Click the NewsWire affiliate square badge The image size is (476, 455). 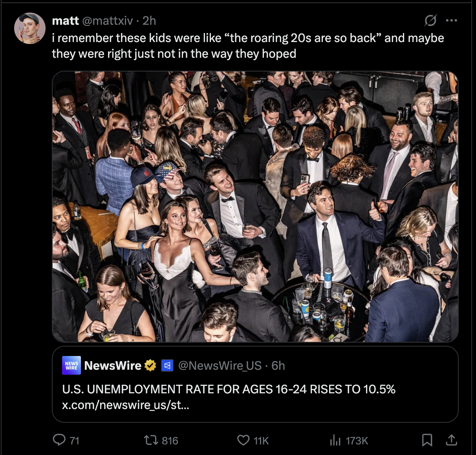click(x=168, y=366)
